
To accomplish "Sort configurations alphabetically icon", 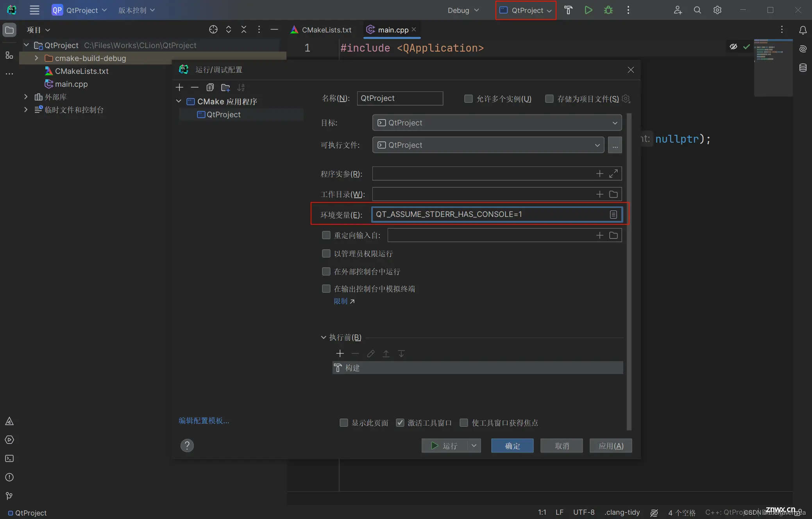I will tap(241, 87).
